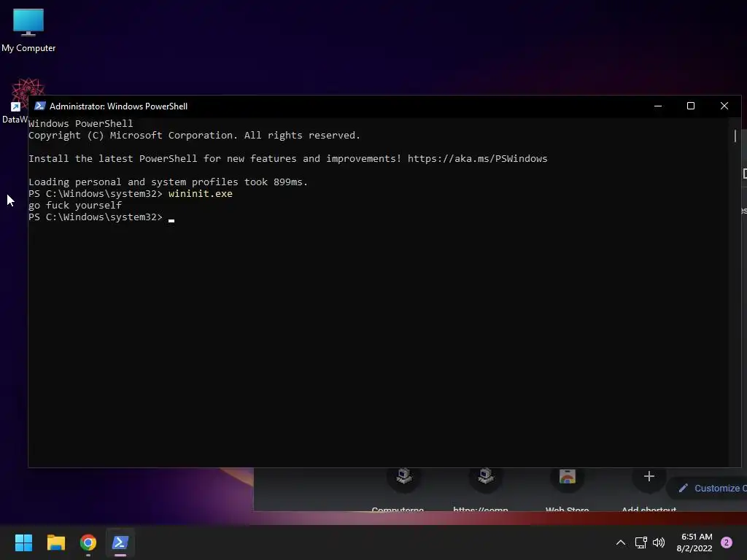The width and height of the screenshot is (747, 560).
Task: Open the notification badge showing 2
Action: (727, 542)
